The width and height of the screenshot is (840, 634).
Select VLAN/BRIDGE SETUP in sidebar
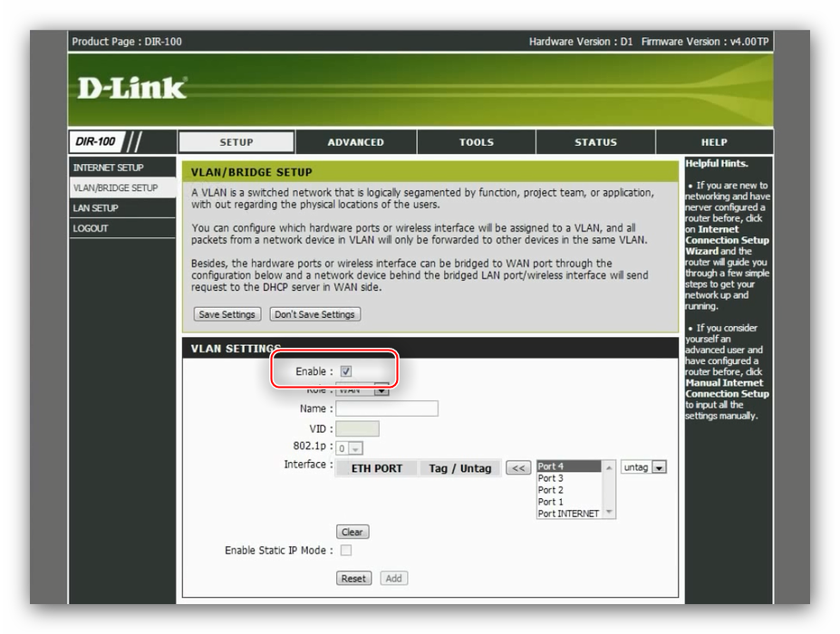coord(122,188)
